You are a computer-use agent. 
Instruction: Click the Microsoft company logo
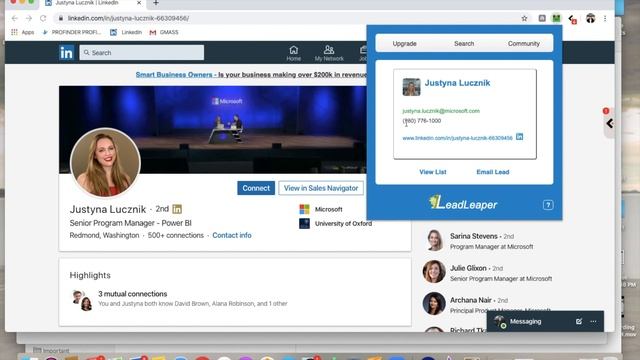tap(304, 209)
